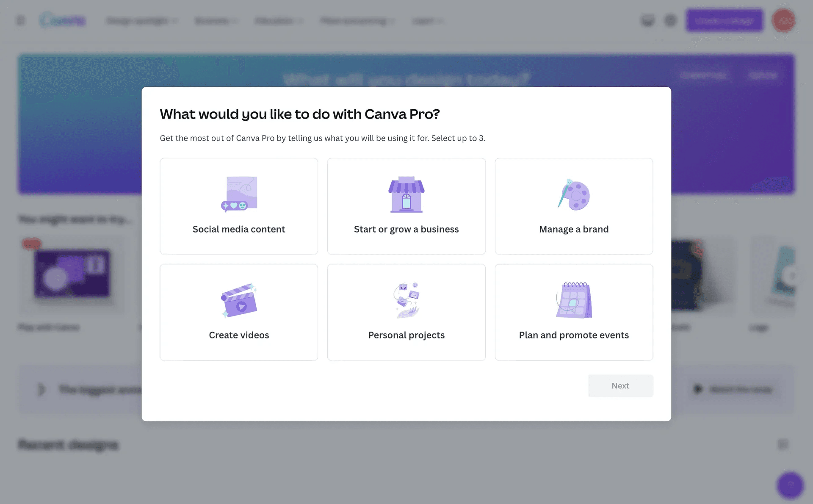Click the Canva logo in the header
Screen dimensions: 813x504
click(x=63, y=20)
